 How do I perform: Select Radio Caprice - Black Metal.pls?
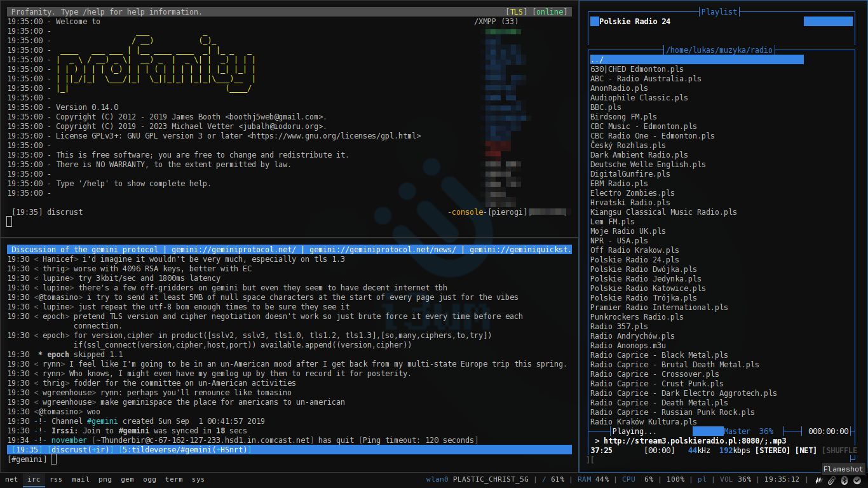pyautogui.click(x=659, y=355)
